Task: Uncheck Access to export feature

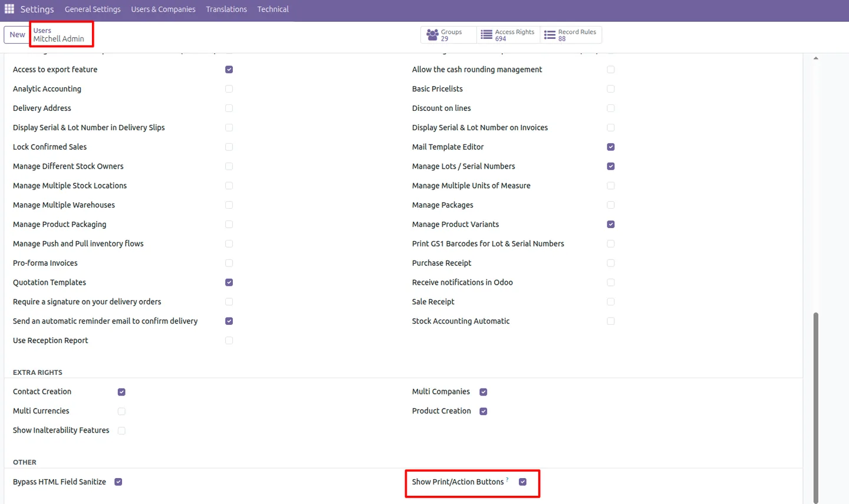Action: click(229, 70)
